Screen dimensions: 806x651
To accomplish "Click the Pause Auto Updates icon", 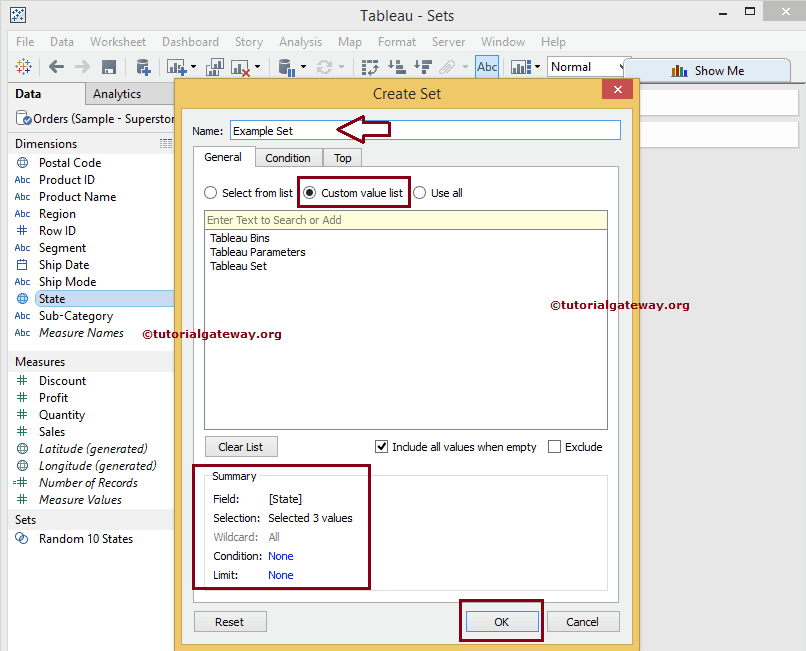I will [286, 67].
